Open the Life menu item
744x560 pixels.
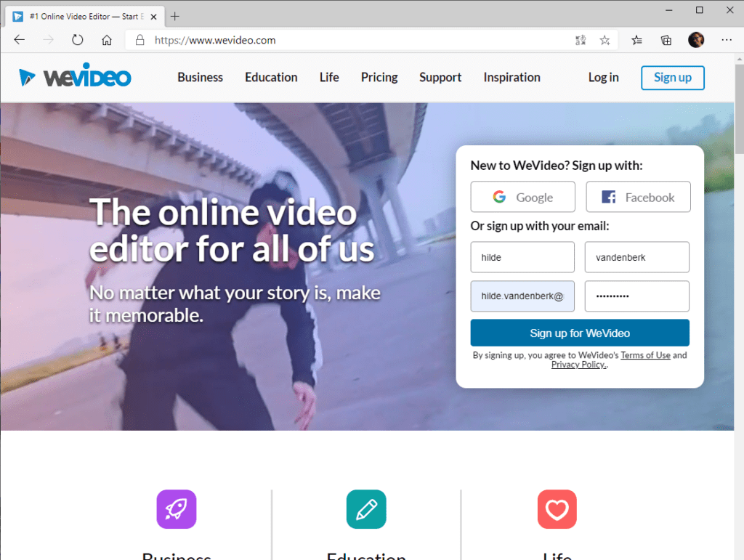[329, 77]
